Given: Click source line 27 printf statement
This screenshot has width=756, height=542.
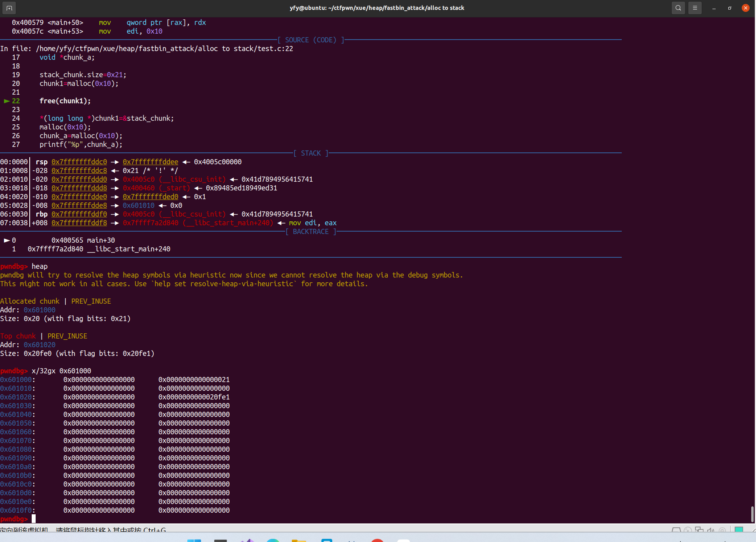Looking at the screenshot, I should [x=81, y=145].
